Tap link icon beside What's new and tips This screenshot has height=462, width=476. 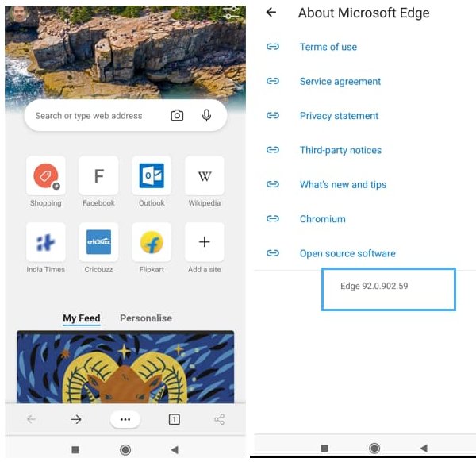[273, 184]
